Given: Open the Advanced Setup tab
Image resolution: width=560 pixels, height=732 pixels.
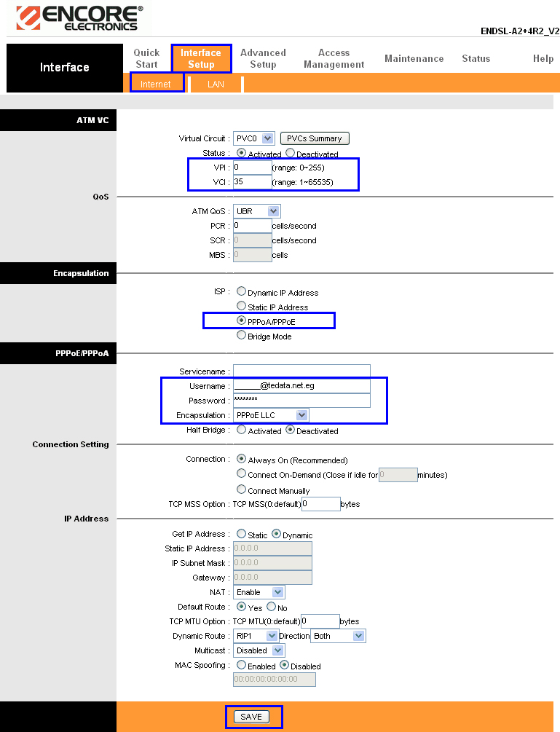Looking at the screenshot, I should pyautogui.click(x=263, y=59).
